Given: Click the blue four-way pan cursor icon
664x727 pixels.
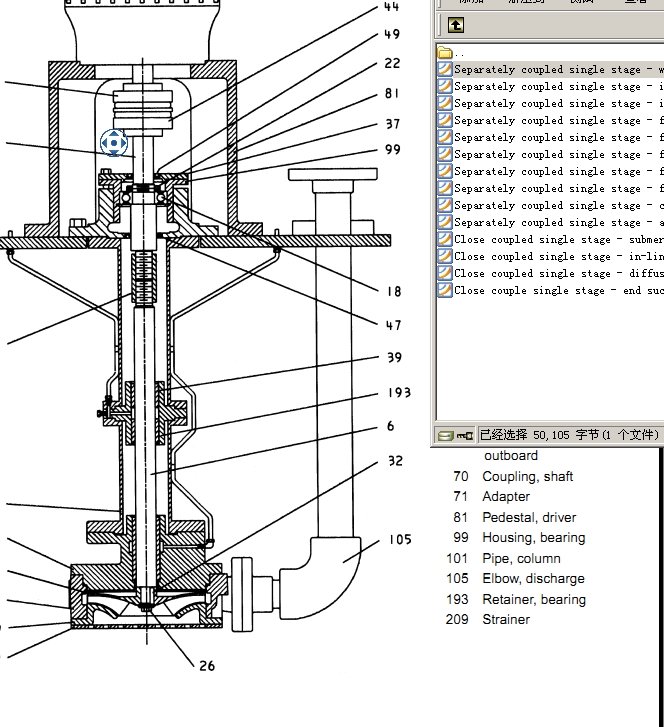Looking at the screenshot, I should [113, 142].
